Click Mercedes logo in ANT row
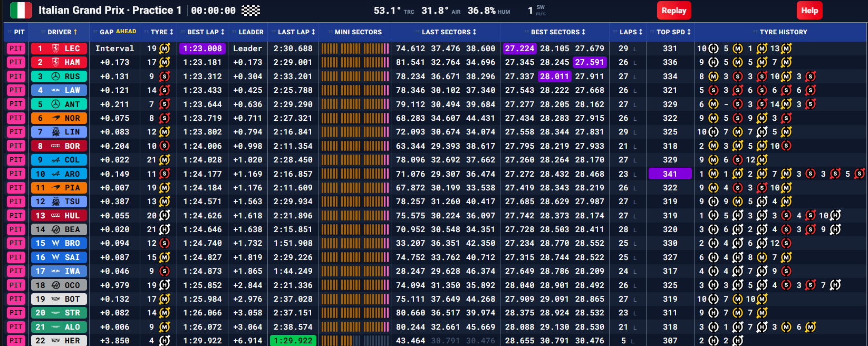The image size is (868, 346). click(55, 104)
